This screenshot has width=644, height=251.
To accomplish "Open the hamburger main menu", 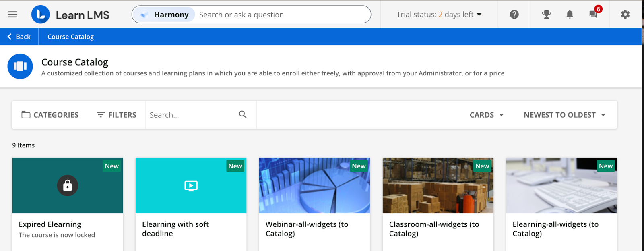I will point(13,15).
